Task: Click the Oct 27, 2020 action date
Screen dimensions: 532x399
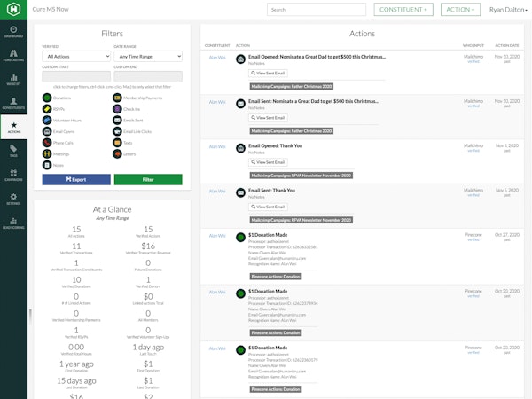Action: coord(507,235)
